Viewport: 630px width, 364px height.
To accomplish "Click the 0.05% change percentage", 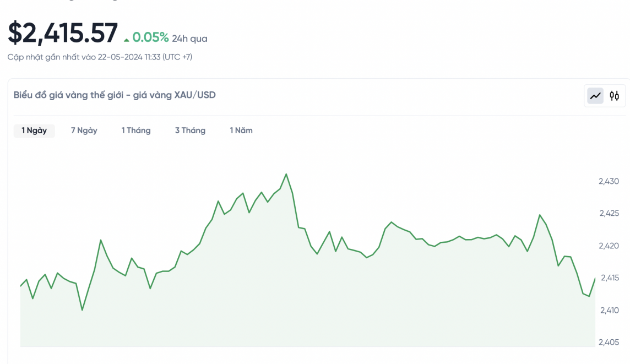I will click(150, 37).
